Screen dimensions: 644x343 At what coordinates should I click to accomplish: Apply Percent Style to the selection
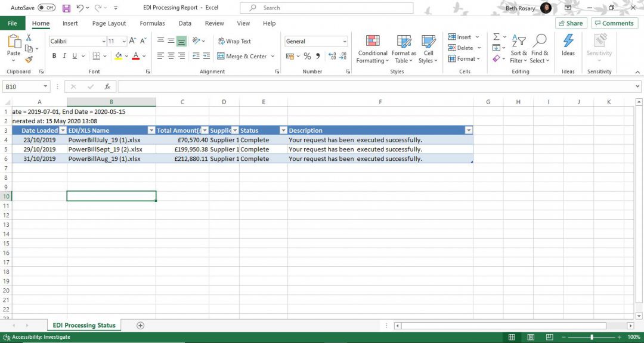coord(308,55)
